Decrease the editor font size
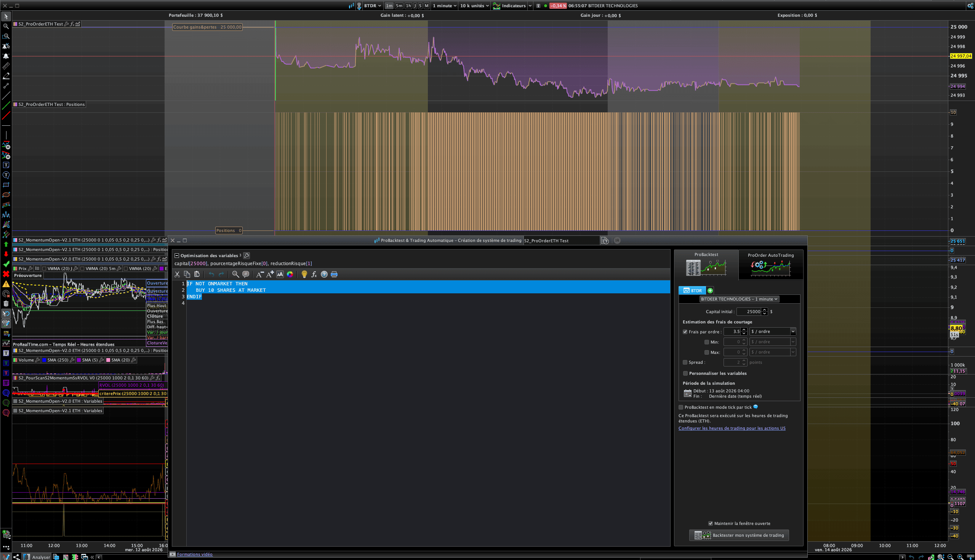This screenshot has height=560, width=975. [x=260, y=274]
